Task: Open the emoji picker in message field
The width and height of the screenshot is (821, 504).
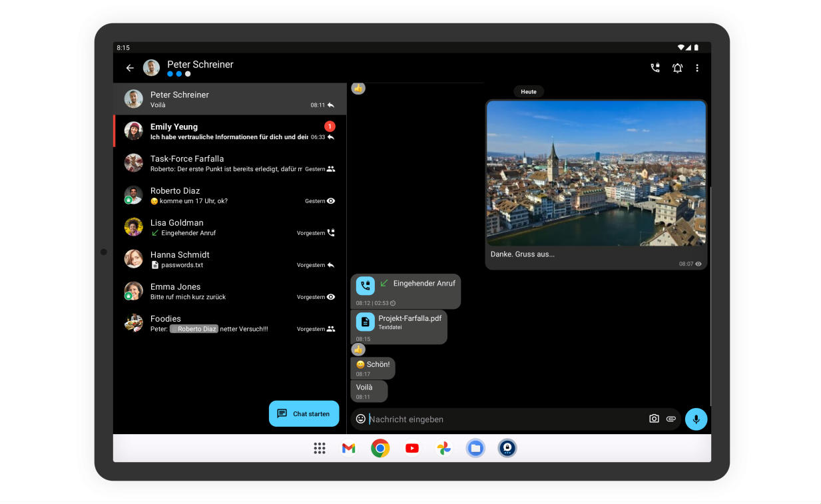Action: (361, 419)
